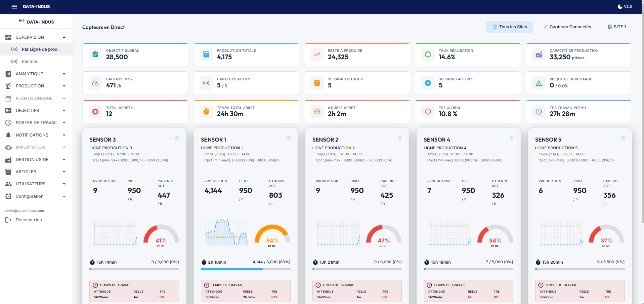Viewport: 644px width, 304px height.
Task: Click Sensor 4 Temps de Travail clock icon
Action: [429, 285]
